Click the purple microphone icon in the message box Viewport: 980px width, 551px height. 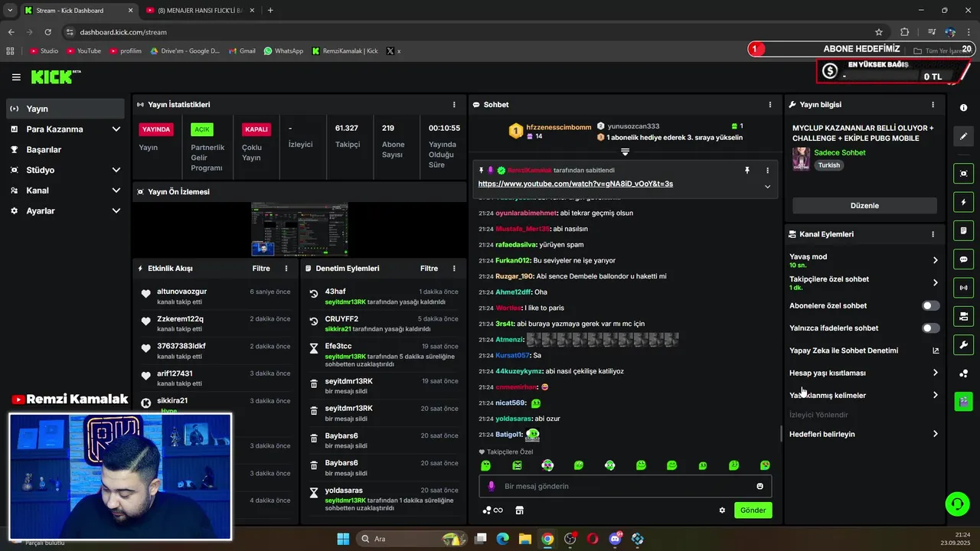pyautogui.click(x=491, y=486)
